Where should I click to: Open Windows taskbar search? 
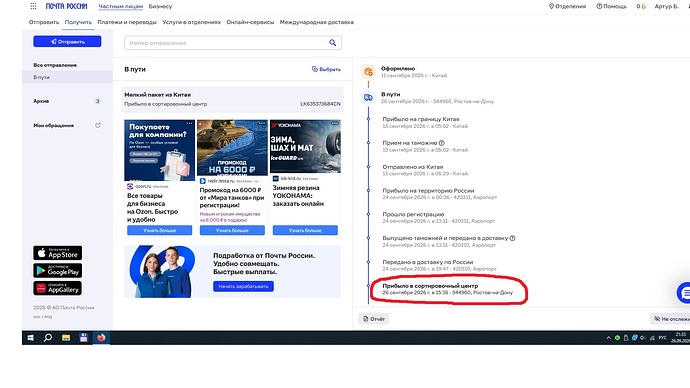48,338
